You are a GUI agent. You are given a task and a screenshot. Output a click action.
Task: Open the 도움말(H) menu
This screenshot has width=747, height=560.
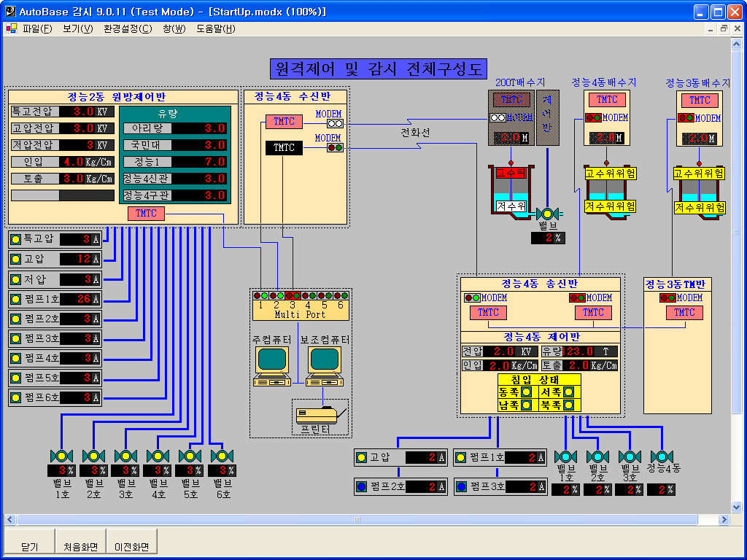[x=216, y=29]
